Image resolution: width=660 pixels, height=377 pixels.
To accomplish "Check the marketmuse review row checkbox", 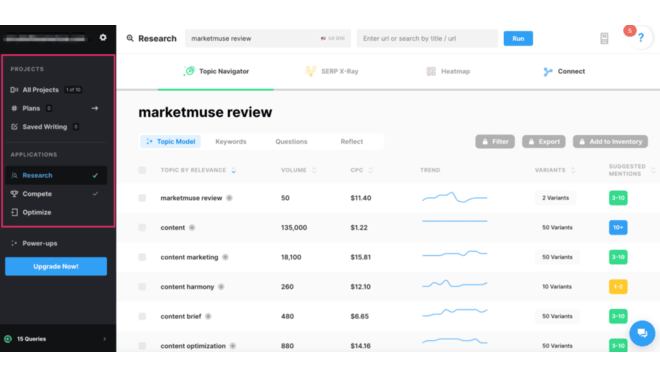I will (x=142, y=198).
